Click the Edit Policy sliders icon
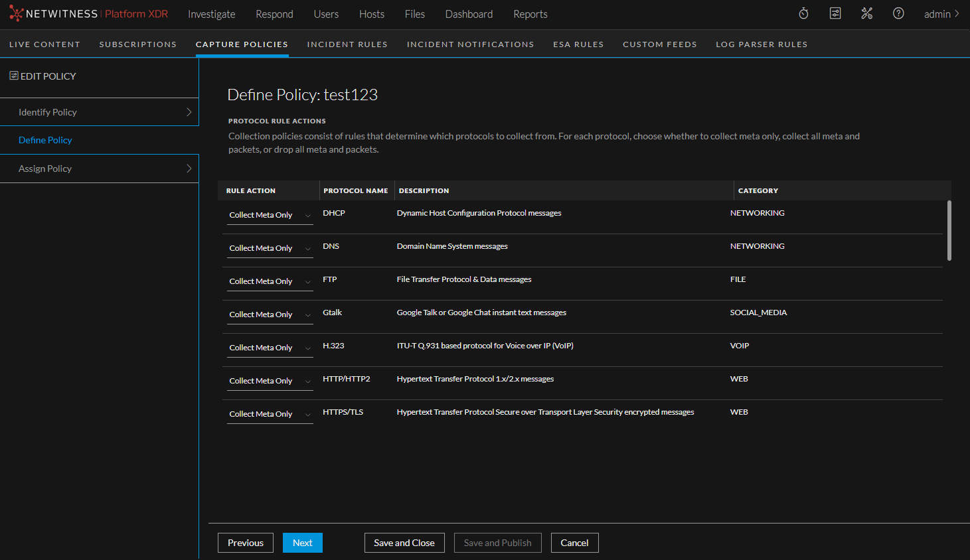Image resolution: width=970 pixels, height=560 pixels. coord(13,76)
